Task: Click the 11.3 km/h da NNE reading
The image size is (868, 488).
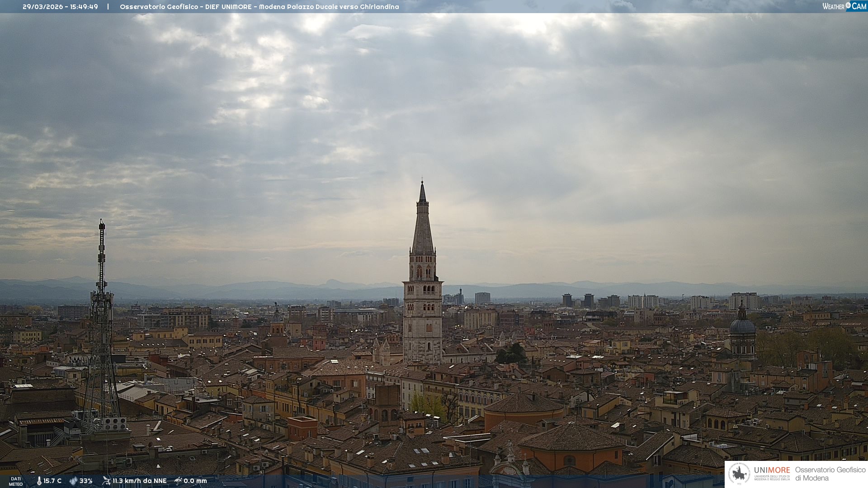Action: [x=139, y=481]
